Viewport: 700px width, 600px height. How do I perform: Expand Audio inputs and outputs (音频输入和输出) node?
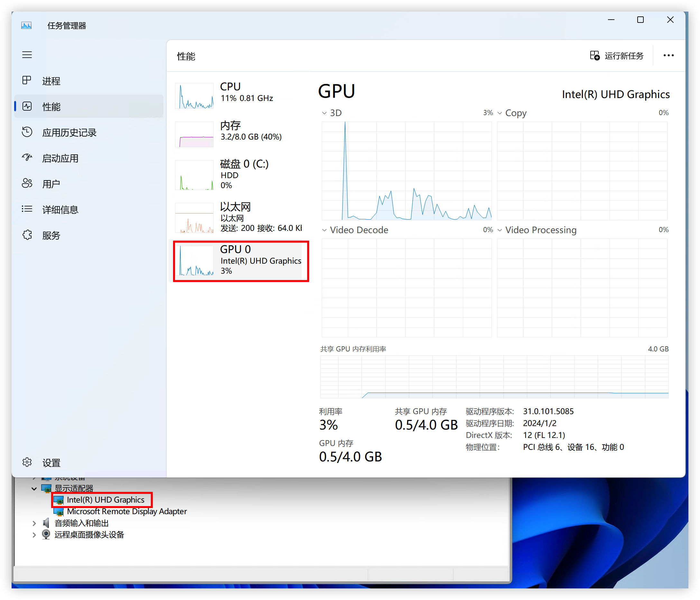(34, 523)
